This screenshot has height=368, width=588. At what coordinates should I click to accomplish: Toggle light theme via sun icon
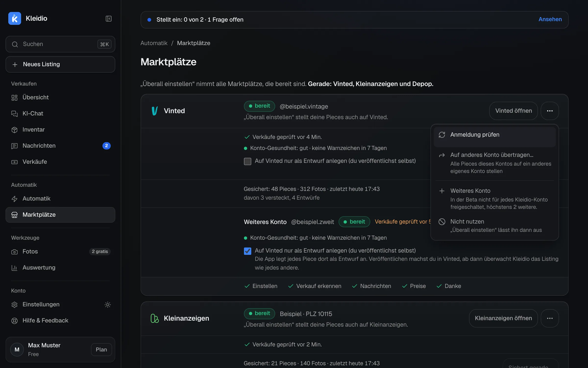(x=108, y=304)
